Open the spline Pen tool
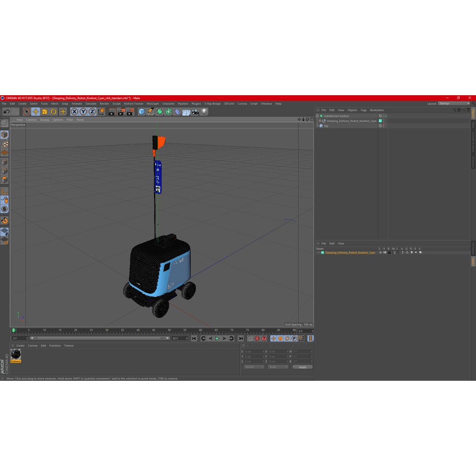Screen dimensions: 476x476 click(x=151, y=112)
